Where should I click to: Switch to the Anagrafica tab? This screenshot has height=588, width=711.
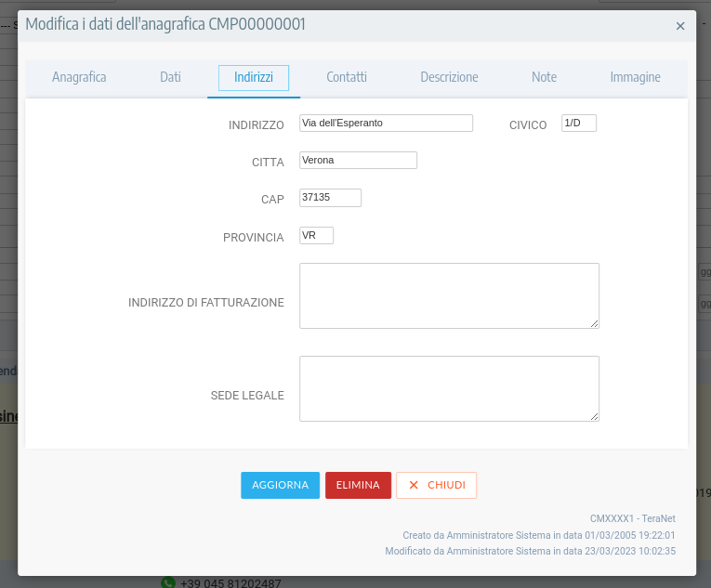pos(79,77)
